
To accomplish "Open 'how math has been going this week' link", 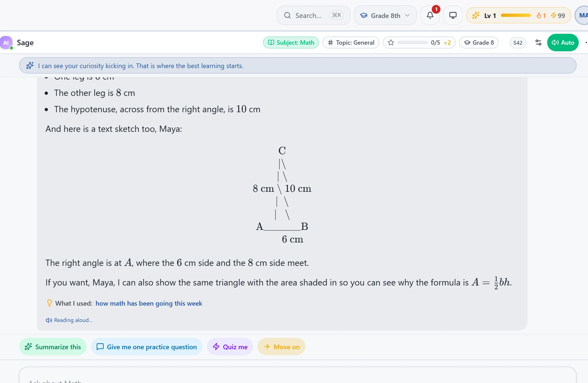I will tap(149, 303).
